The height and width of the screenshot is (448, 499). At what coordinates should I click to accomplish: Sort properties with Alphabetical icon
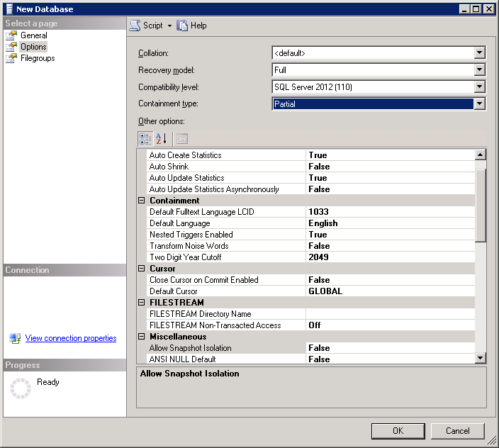click(162, 138)
